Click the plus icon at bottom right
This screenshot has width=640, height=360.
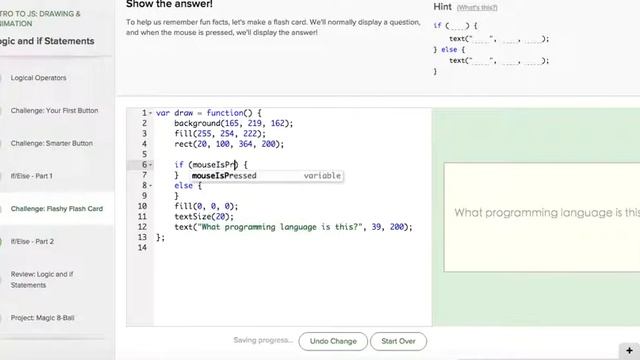(x=629, y=351)
